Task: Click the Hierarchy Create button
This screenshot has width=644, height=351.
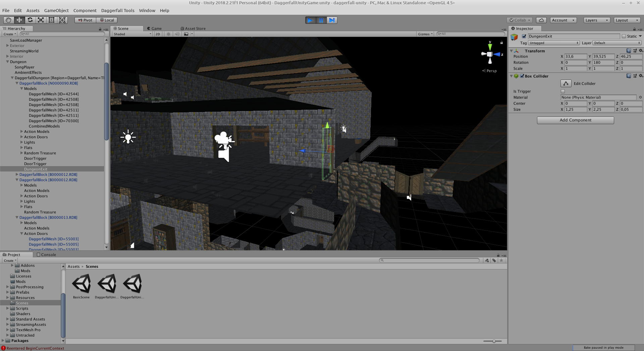Action: coord(9,34)
